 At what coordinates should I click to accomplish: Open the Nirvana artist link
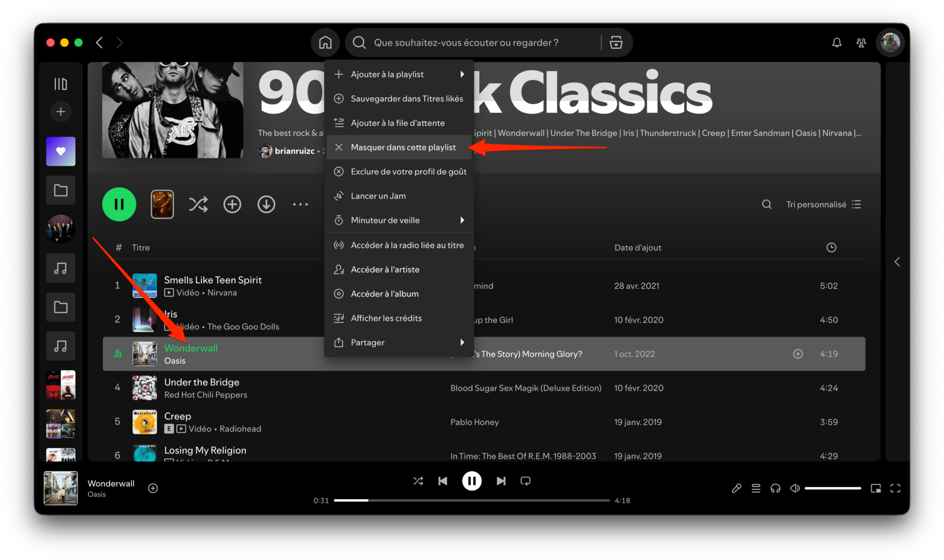222,293
